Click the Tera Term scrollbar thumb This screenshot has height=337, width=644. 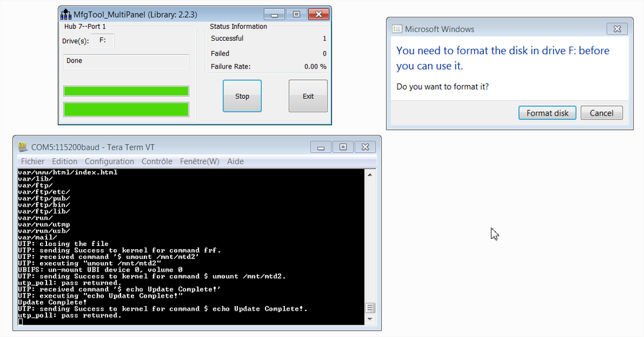(370, 308)
